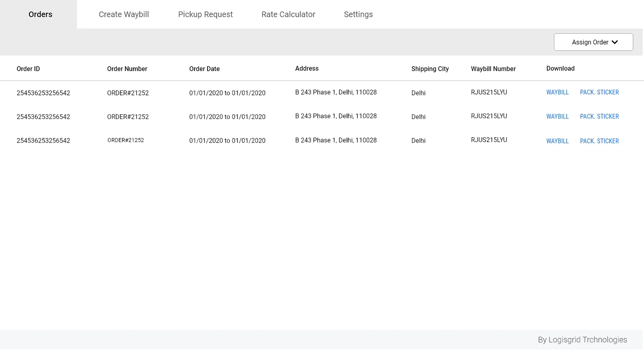The image size is (644, 362).
Task: Select the Rate Calculator tab
Action: (x=288, y=14)
